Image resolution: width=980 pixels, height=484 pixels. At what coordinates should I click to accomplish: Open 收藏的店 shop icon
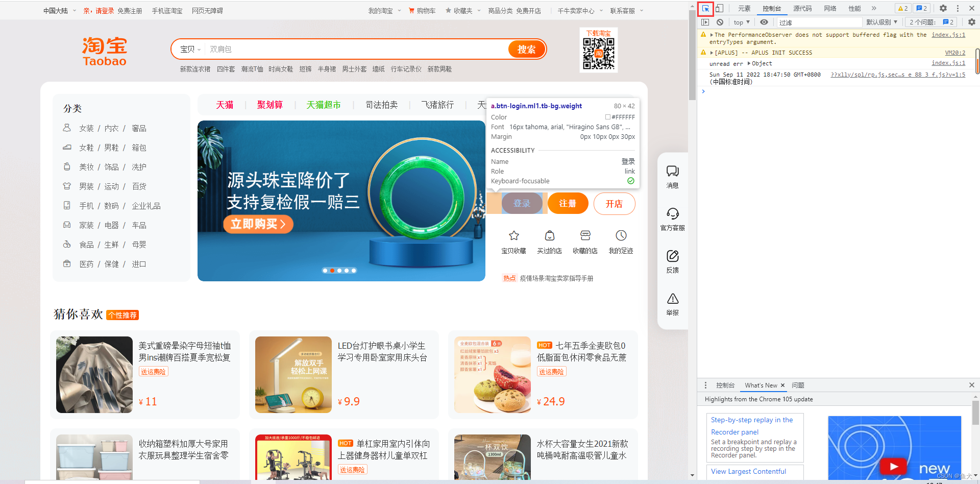[585, 235]
